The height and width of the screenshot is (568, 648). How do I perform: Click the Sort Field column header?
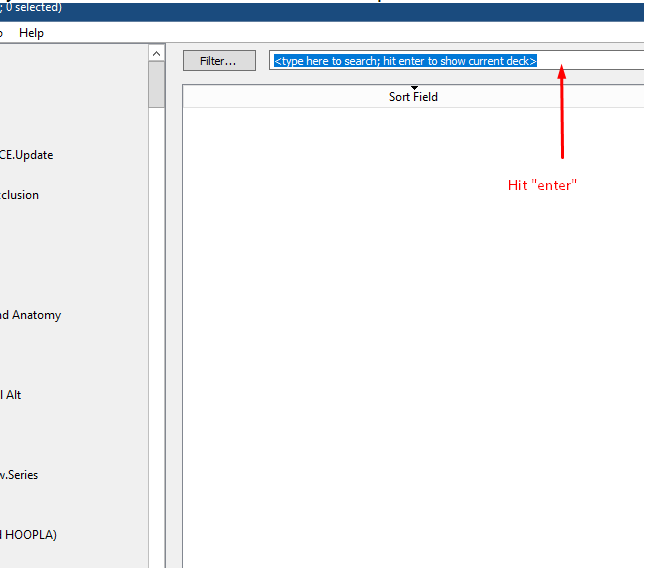tap(413, 97)
